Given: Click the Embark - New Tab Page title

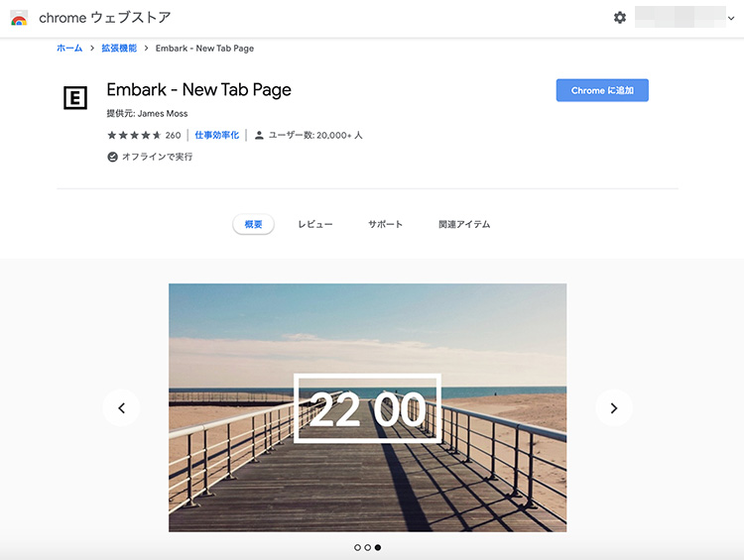Looking at the screenshot, I should tap(198, 89).
